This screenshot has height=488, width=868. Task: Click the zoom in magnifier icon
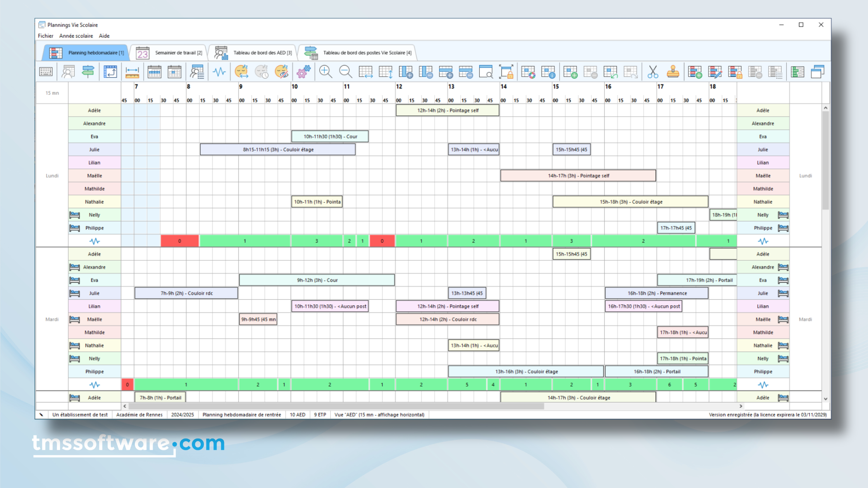point(325,72)
